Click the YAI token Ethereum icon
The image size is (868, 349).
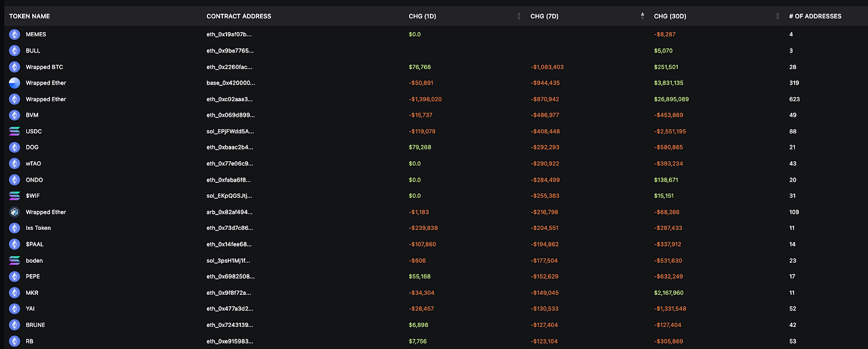(x=14, y=309)
